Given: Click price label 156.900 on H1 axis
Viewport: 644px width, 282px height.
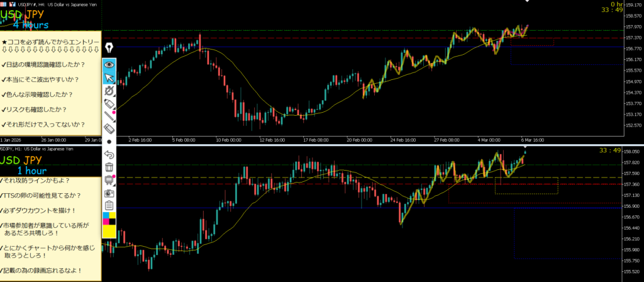Looking at the screenshot, I should (x=633, y=206).
